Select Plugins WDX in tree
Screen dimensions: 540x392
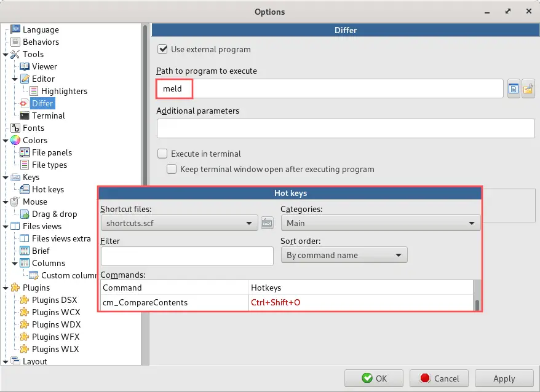pos(56,324)
